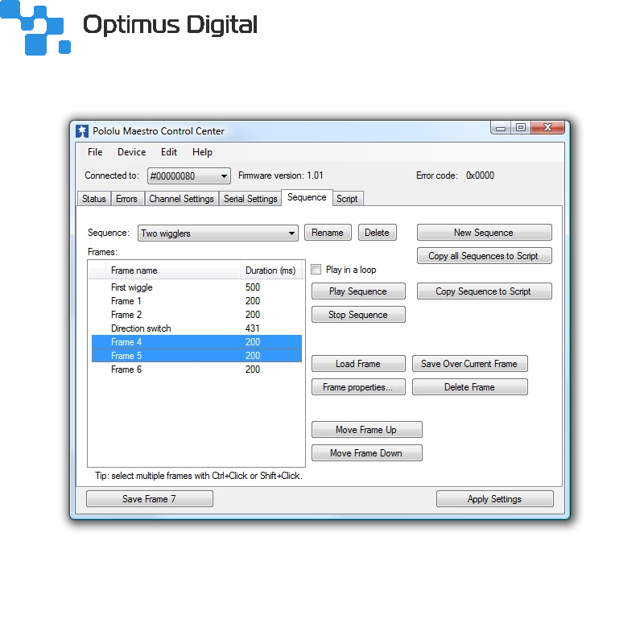Minimize the Pololu Maestro Control Center window

click(x=500, y=128)
